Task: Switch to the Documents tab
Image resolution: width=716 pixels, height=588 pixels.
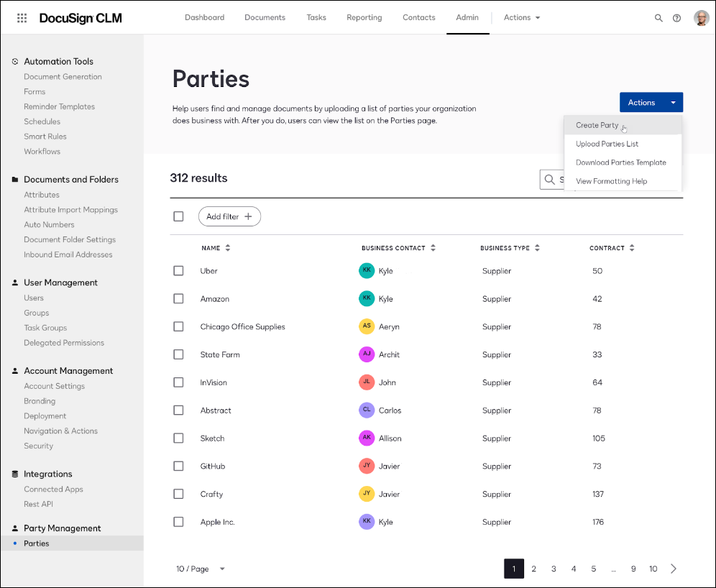Action: tap(265, 17)
